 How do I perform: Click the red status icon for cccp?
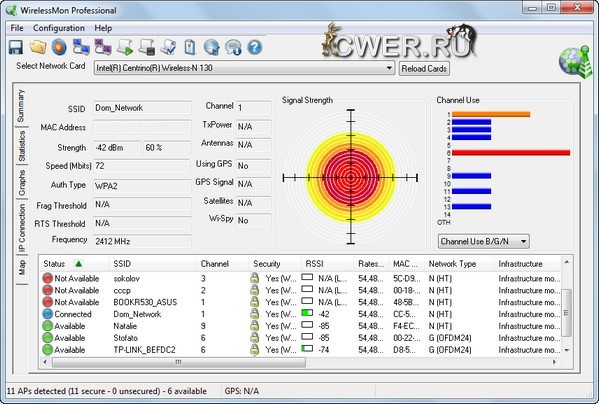coord(47,290)
